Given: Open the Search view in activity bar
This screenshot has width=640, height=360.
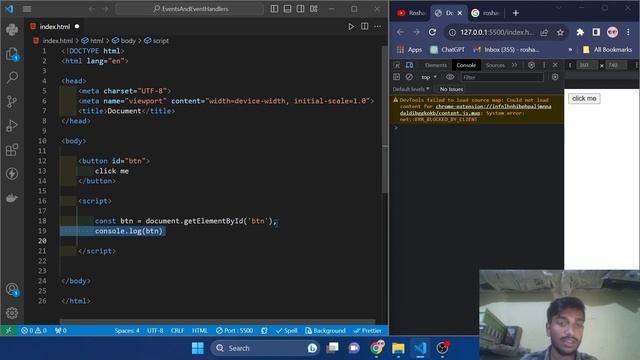Looking at the screenshot, I should pos(12,78).
